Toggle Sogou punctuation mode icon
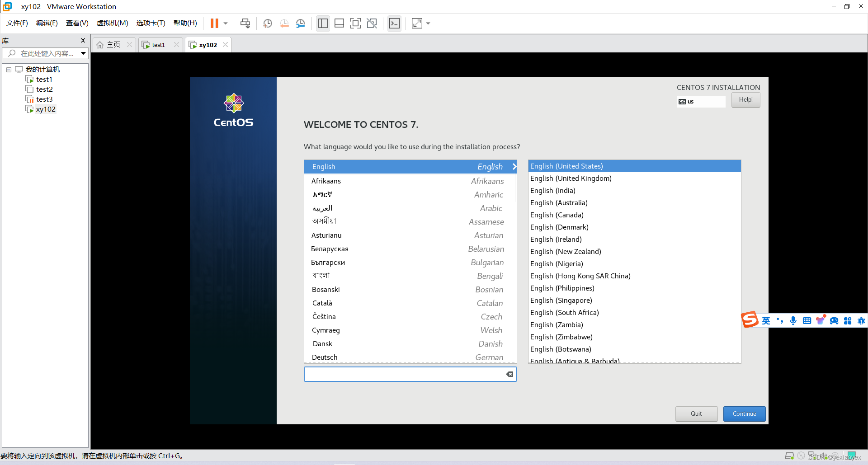868x465 pixels. pyautogui.click(x=780, y=321)
